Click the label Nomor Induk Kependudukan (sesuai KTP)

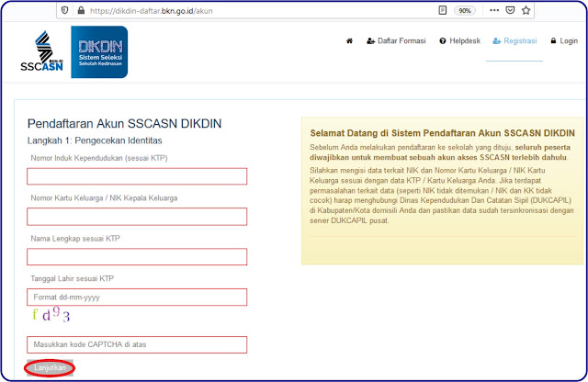99,158
